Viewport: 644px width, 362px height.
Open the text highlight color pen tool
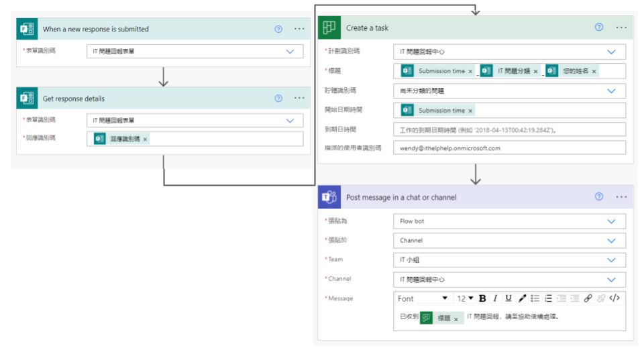coord(522,298)
